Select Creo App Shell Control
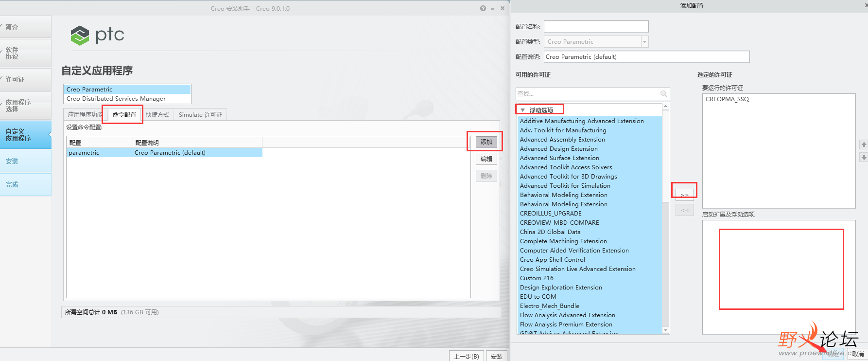Screen dimensions: 868x361 click(589, 260)
